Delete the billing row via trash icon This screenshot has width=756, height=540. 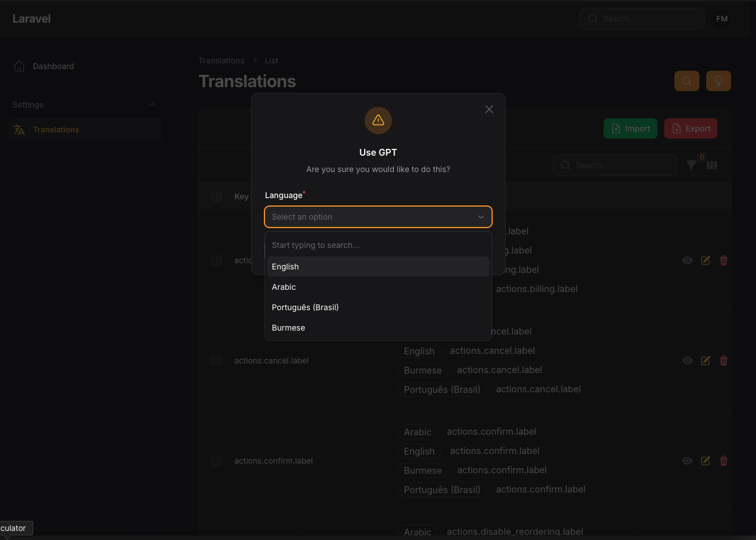tap(724, 260)
